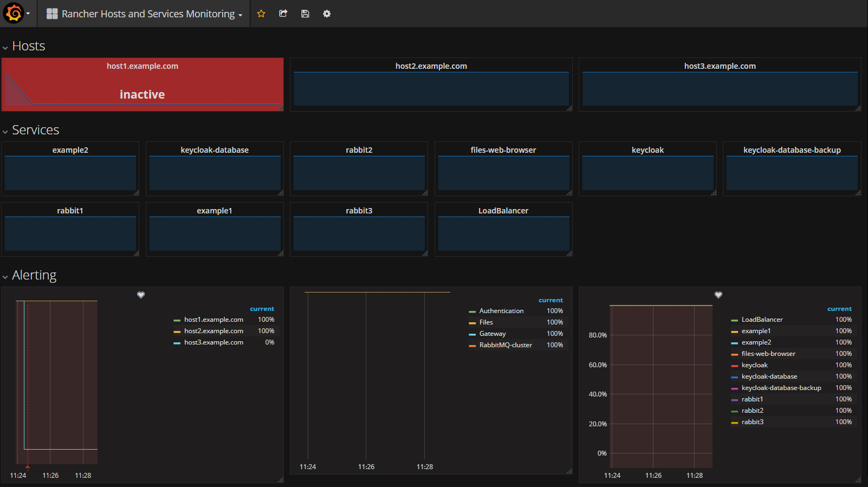Viewport: 868px width, 487px height.
Task: Star this dashboard as favorite
Action: click(x=261, y=14)
